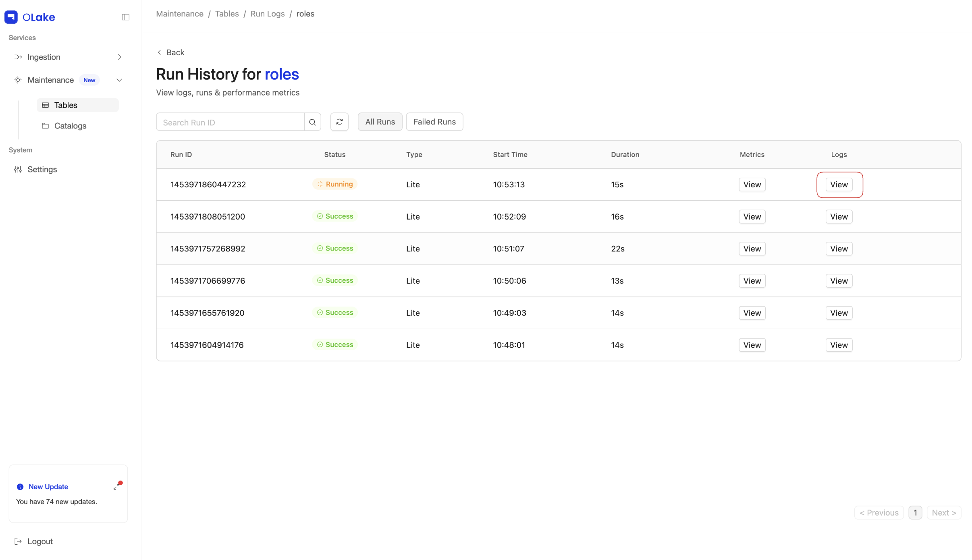Click the Back link above Run History

click(171, 52)
